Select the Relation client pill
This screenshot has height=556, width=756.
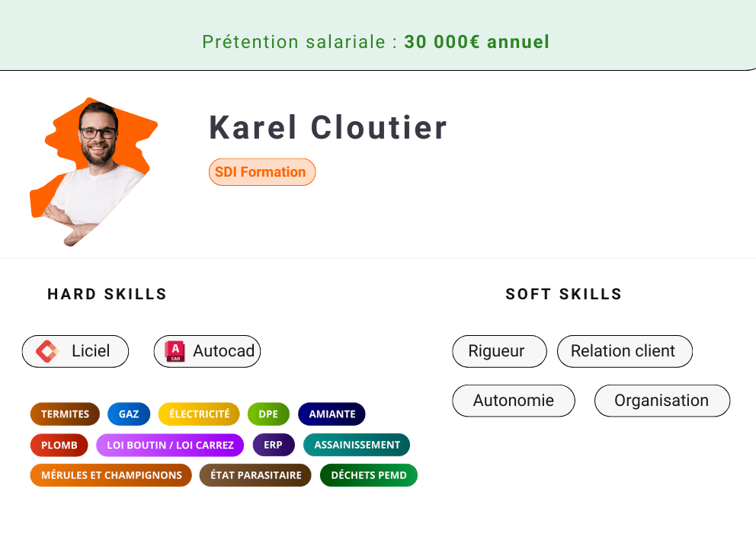coord(624,351)
